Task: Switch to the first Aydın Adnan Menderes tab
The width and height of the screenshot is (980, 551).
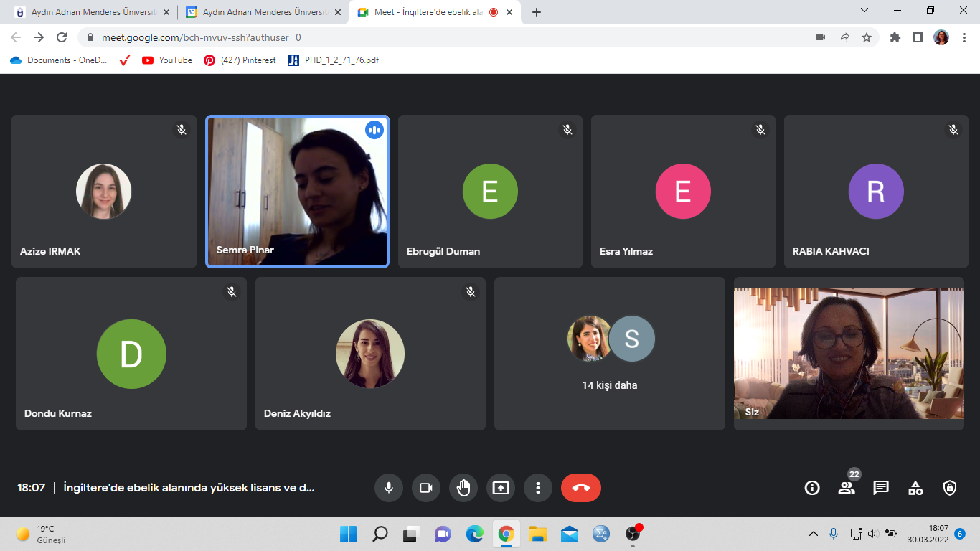Action: (x=86, y=12)
